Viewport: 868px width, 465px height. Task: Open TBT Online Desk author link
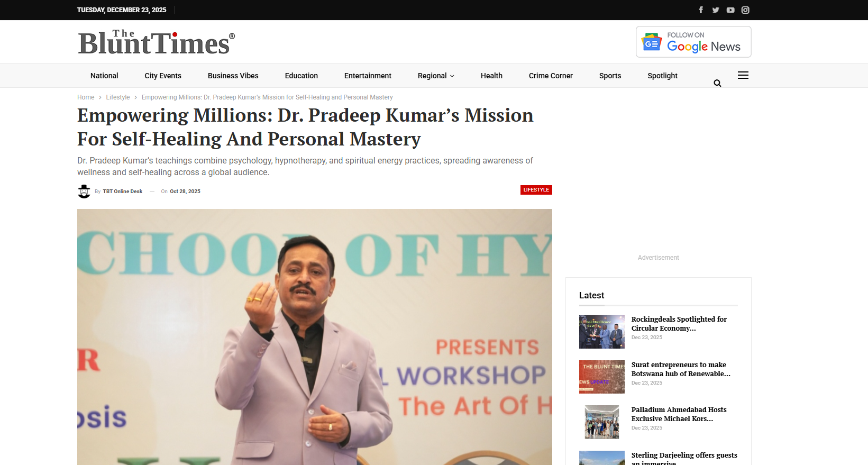click(122, 192)
